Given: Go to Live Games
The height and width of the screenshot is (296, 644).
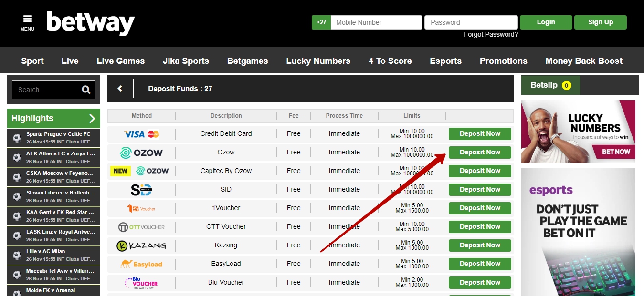Looking at the screenshot, I should pos(121,61).
